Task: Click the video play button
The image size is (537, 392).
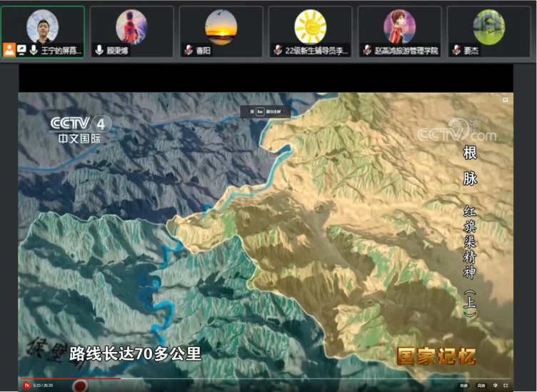Action: coord(26,386)
